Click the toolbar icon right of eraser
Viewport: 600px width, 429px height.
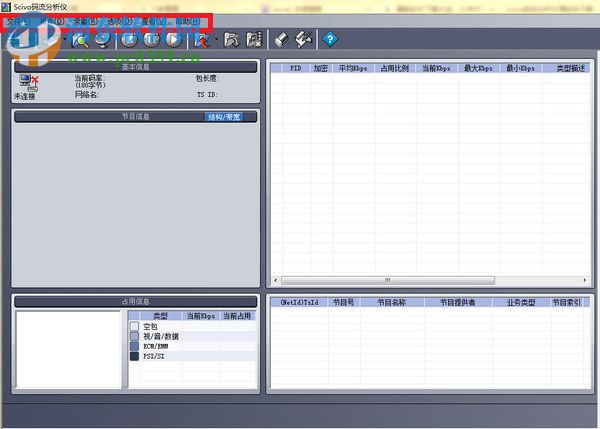pos(304,39)
